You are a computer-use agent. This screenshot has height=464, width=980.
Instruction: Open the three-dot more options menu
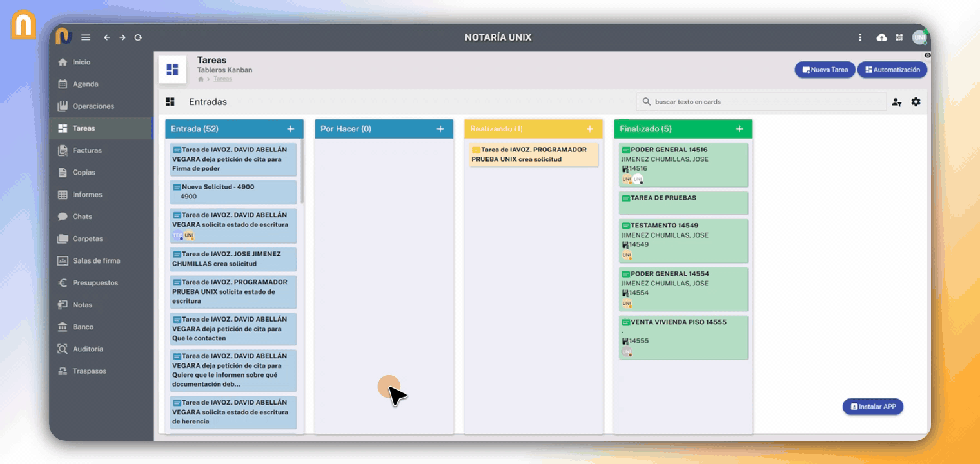click(860, 37)
